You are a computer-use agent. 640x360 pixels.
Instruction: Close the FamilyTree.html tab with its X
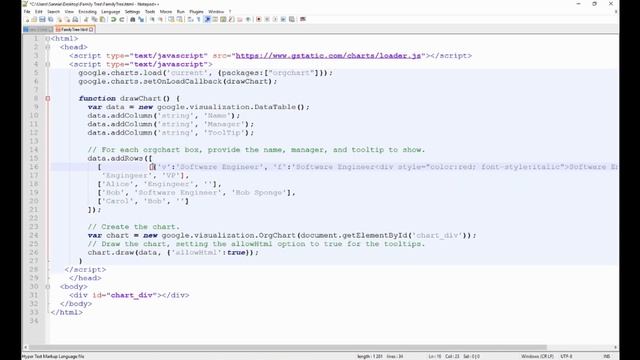[x=91, y=29]
